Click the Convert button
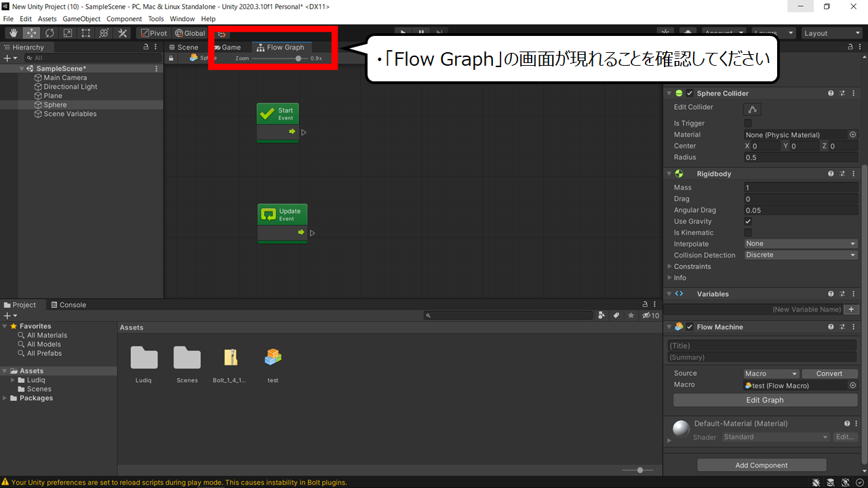Image resolution: width=868 pixels, height=488 pixels. 829,373
